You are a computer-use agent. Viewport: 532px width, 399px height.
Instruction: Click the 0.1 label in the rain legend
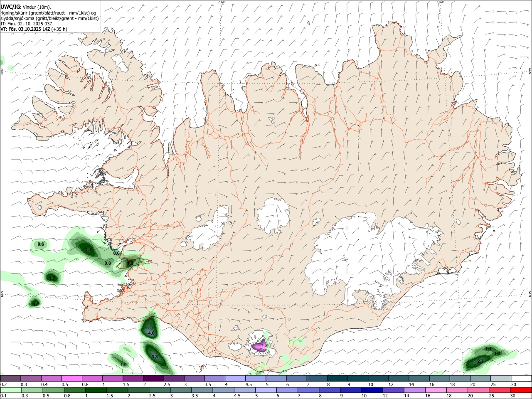coord(3,396)
